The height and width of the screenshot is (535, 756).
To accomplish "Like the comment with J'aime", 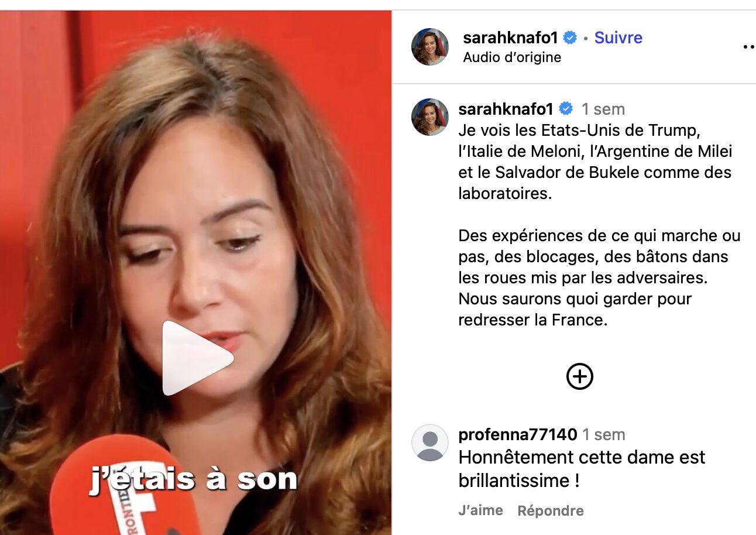I will (x=481, y=510).
